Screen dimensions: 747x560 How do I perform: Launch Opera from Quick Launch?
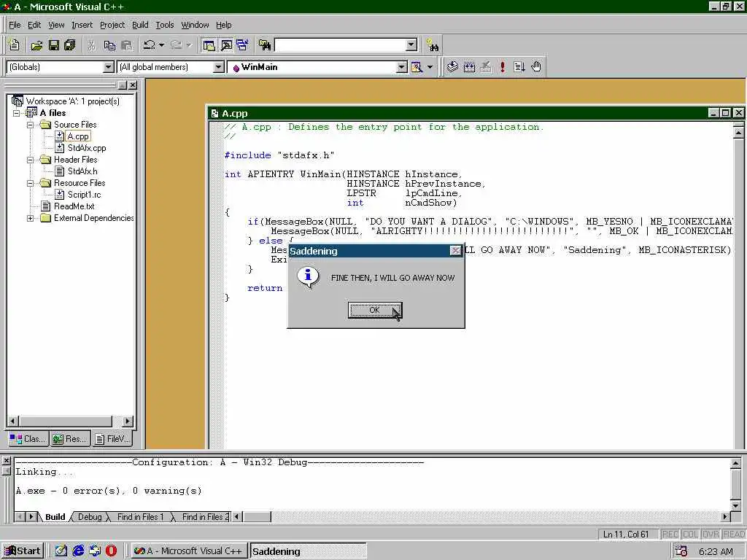(x=111, y=551)
